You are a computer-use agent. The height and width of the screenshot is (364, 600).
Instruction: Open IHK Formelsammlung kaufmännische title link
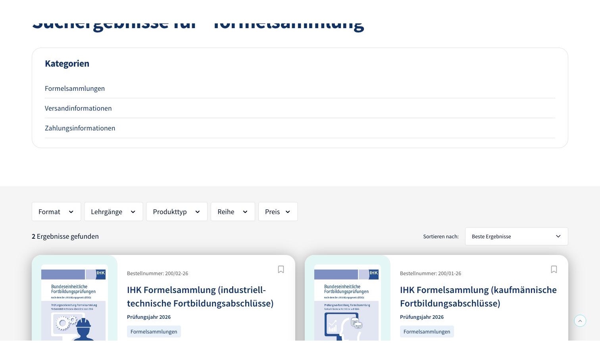click(478, 297)
